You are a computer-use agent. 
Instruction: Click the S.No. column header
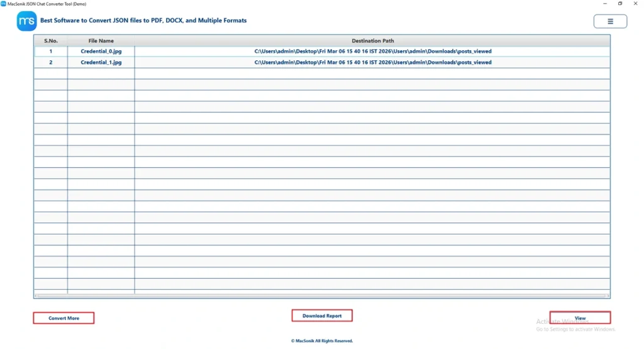click(x=51, y=41)
